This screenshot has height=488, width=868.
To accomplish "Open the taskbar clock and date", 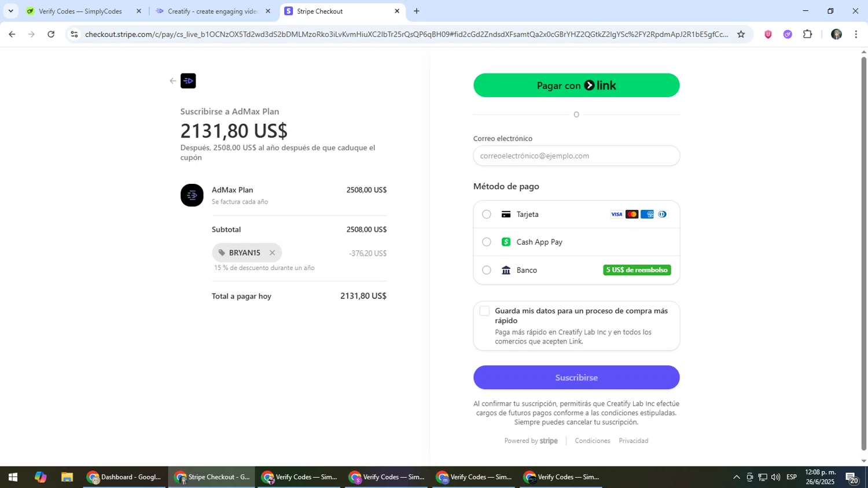I will point(820,477).
